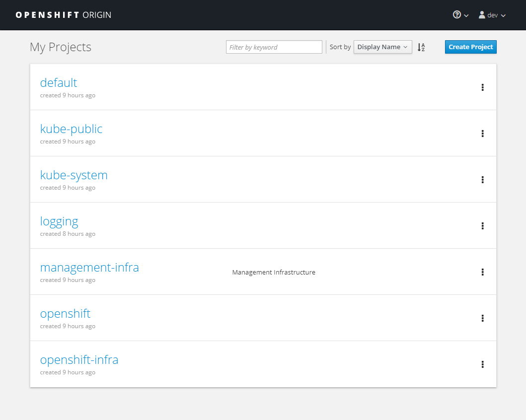Click 'created 9 hours ago' under kube-system
The image size is (526, 420).
pos(68,188)
